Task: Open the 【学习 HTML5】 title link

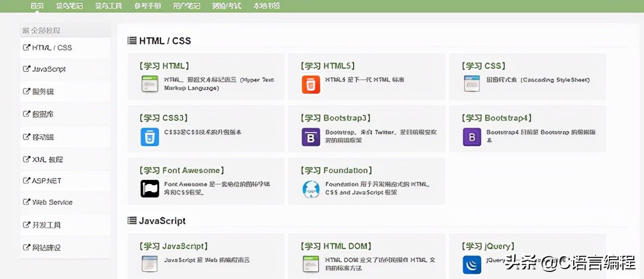Action: point(327,66)
